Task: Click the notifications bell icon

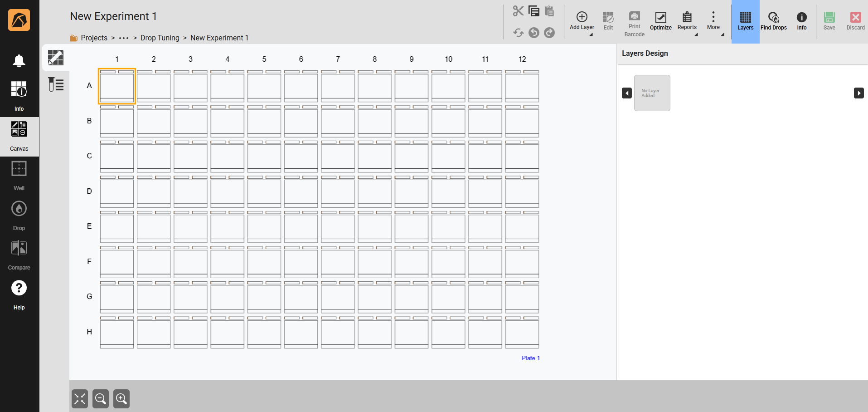Action: click(x=19, y=61)
